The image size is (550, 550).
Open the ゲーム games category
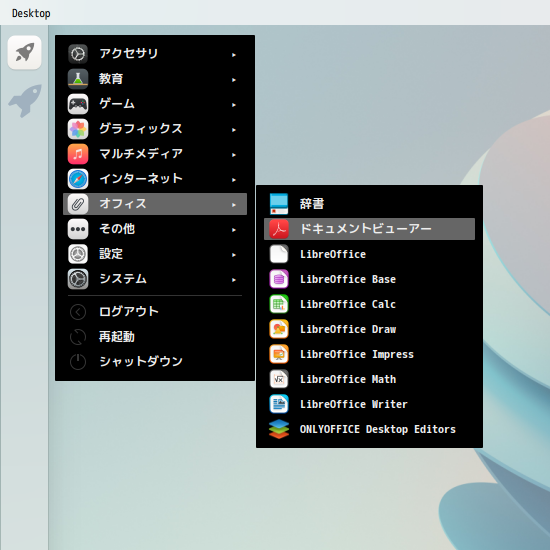coord(155,104)
